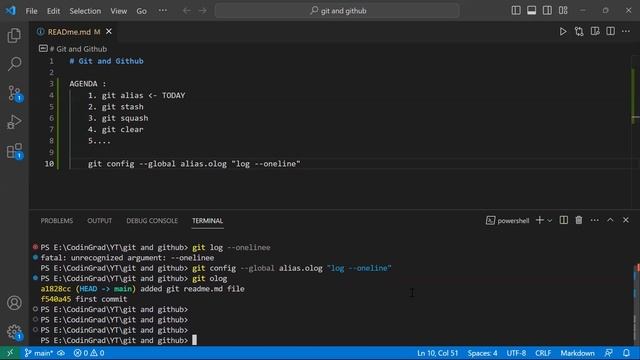The height and width of the screenshot is (360, 640).
Task: Go forward with navigation arrow
Action: [x=203, y=11]
